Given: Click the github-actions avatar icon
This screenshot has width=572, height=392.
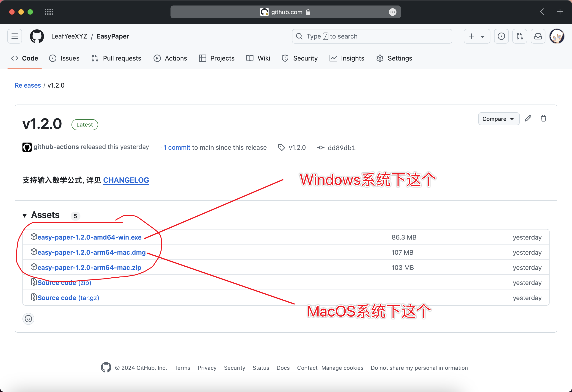Looking at the screenshot, I should (27, 147).
